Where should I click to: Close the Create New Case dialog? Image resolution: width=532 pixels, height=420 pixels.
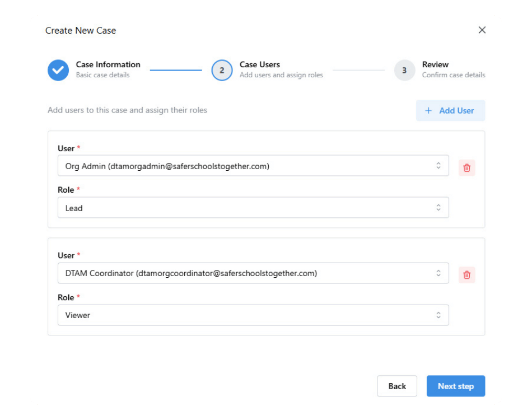(x=482, y=30)
